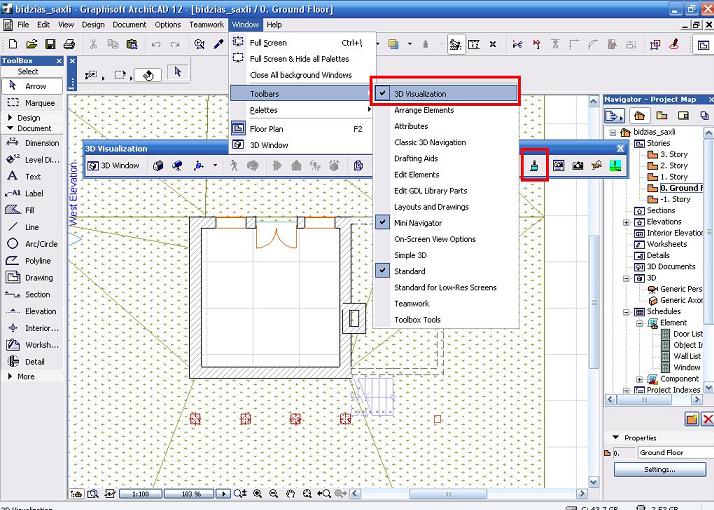Image resolution: width=714 pixels, height=510 pixels.
Task: Enable the On-Screen View Options toolbar
Action: pyautogui.click(x=446, y=239)
